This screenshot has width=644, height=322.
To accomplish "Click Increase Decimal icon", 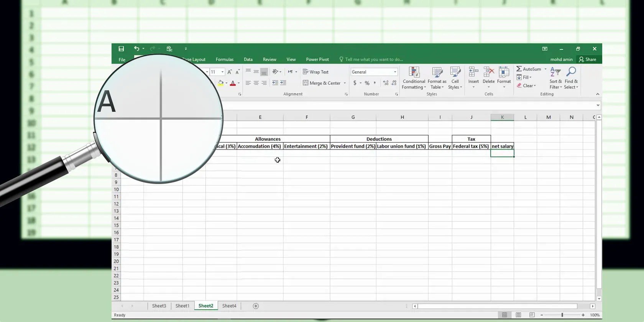I will click(x=386, y=83).
